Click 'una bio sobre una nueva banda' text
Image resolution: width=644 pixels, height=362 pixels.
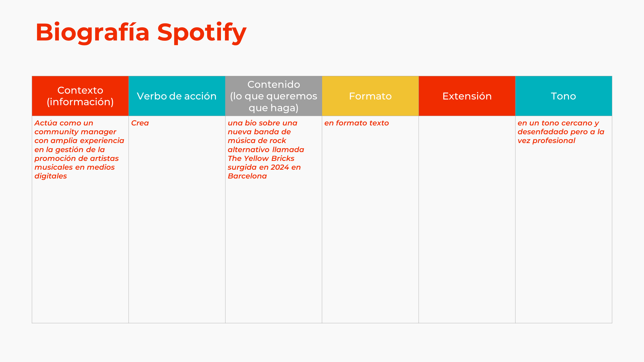262,127
